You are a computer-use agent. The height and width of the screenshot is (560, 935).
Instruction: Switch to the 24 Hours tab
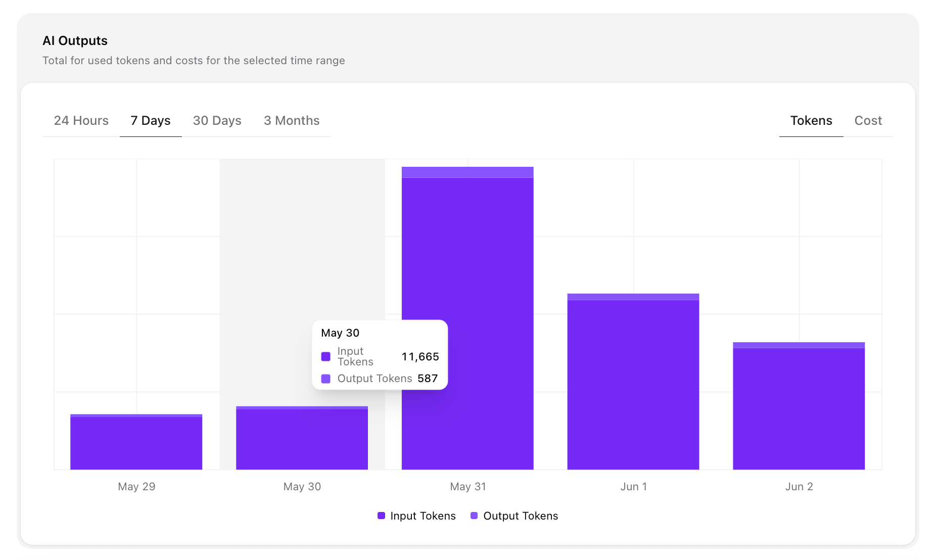(x=81, y=121)
